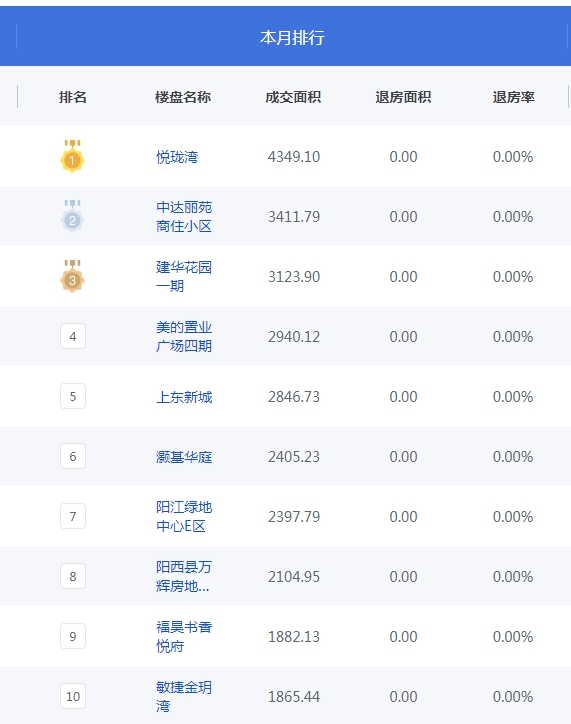Click the silver rank 2 medal icon
Screen dimensions: 571x724
pyautogui.click(x=72, y=216)
